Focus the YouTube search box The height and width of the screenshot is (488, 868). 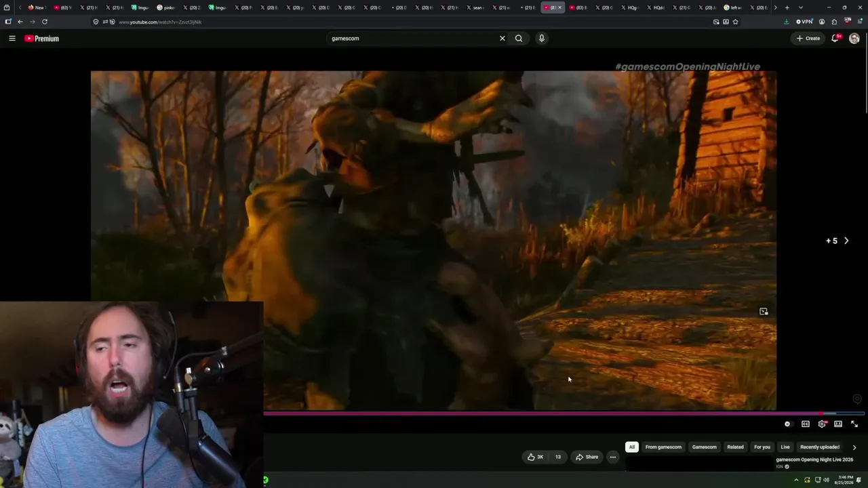[414, 39]
